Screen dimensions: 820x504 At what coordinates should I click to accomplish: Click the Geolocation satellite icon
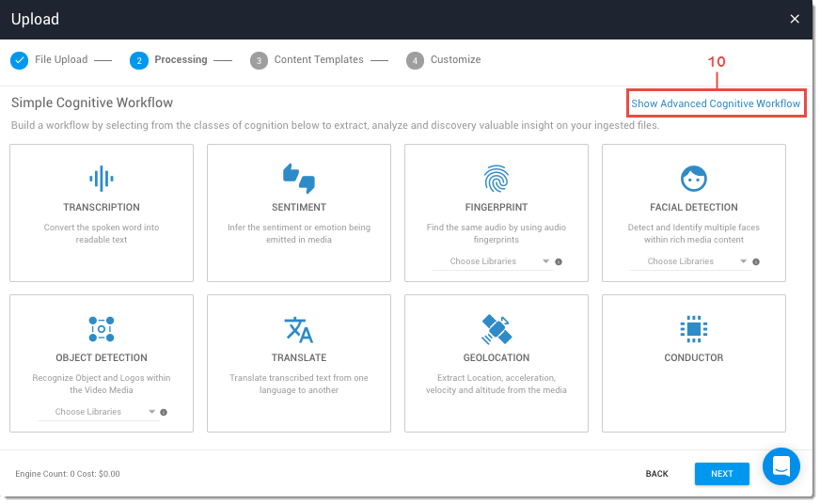tap(496, 329)
